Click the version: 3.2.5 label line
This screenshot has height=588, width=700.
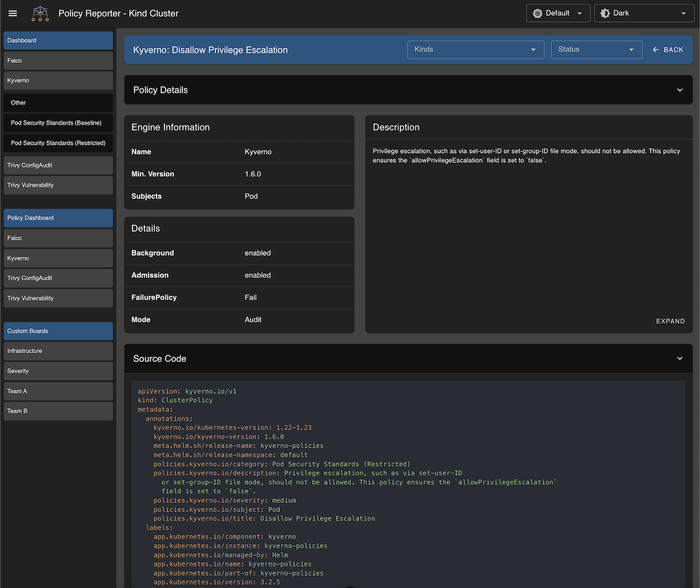217,583
